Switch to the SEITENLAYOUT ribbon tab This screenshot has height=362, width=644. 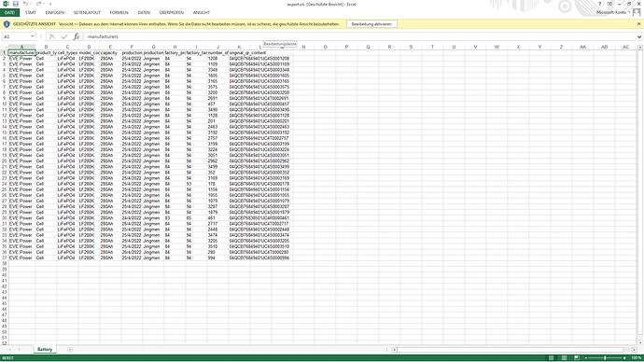click(x=87, y=13)
